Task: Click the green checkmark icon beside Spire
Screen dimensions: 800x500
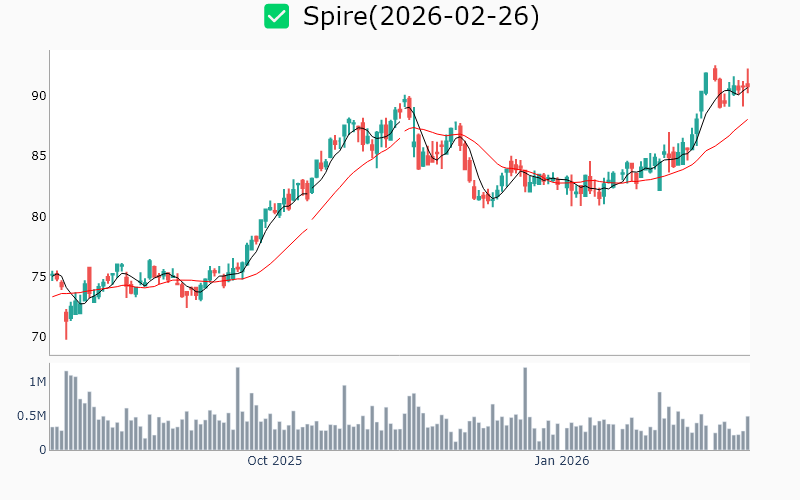Action: pyautogui.click(x=277, y=17)
